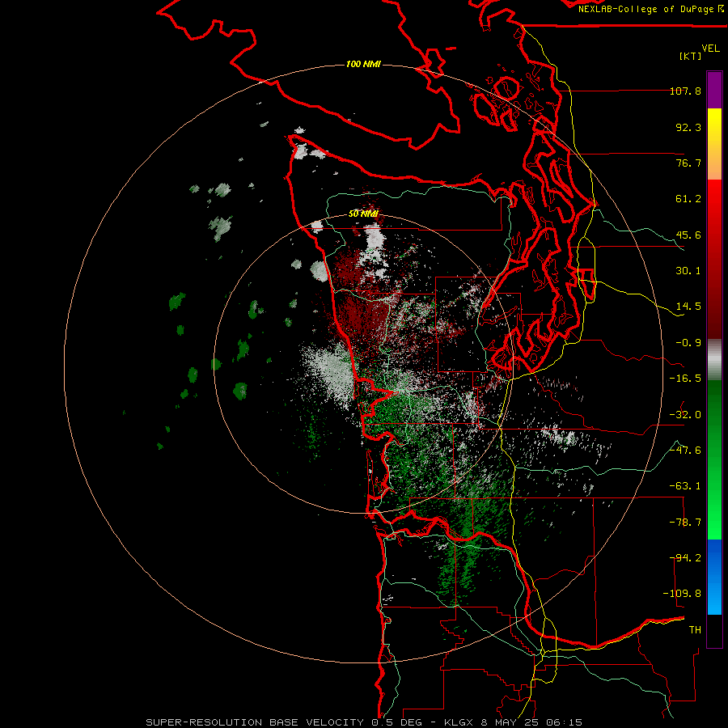Click the VEL legend title
This screenshot has height=728, width=728.
(x=710, y=49)
